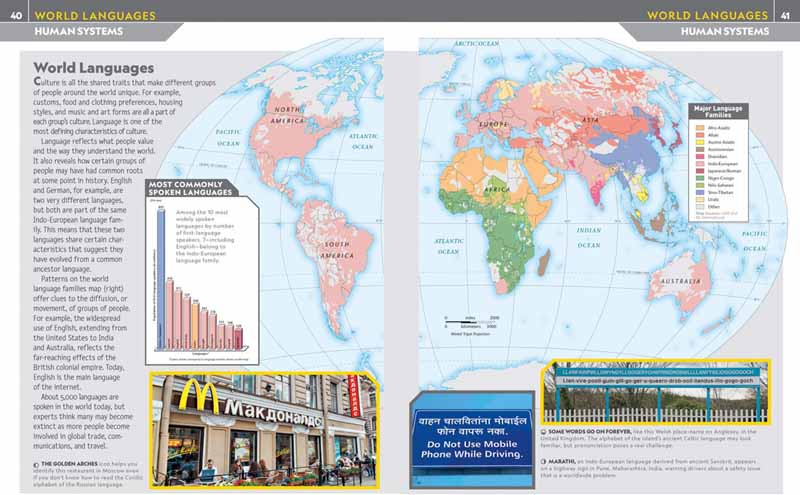Click the Cyrillic "Макдоналдс" storefront sign
This screenshot has width=800, height=495.
(273, 414)
